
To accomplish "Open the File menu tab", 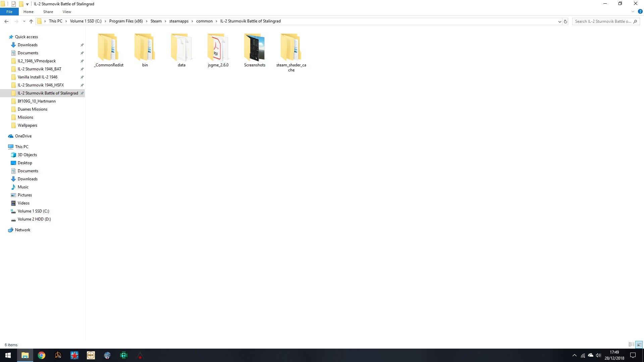I will point(9,12).
